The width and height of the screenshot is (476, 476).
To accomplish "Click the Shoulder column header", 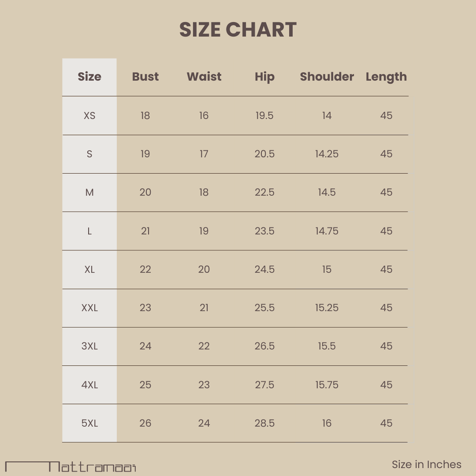I will pos(327,77).
